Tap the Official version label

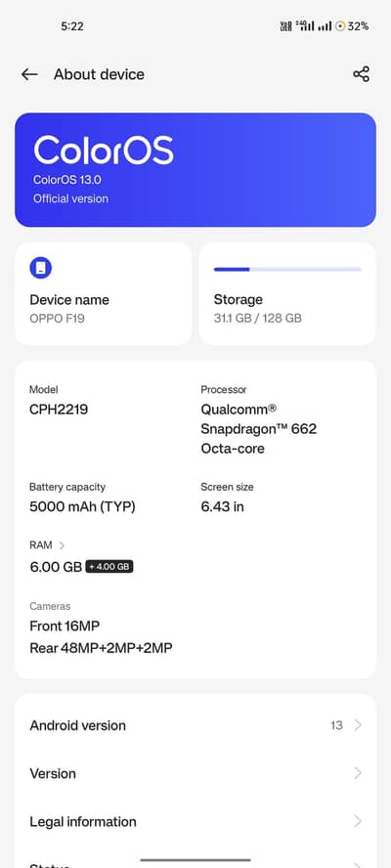(71, 198)
